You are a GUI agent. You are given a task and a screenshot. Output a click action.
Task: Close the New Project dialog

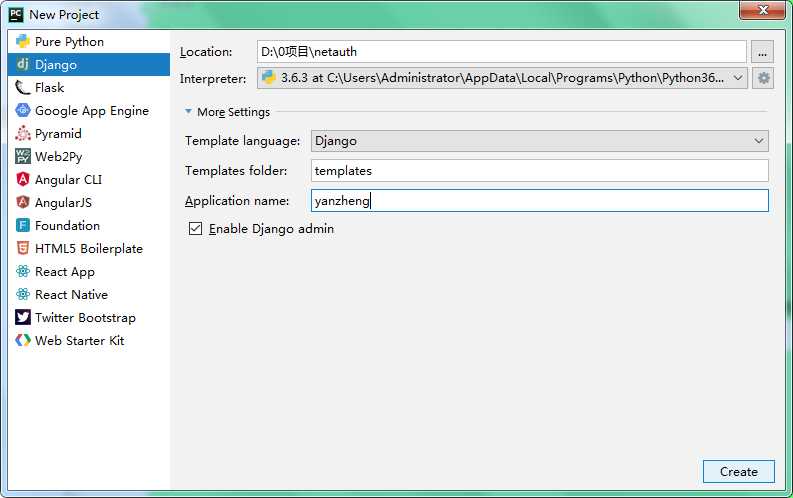coord(763,11)
